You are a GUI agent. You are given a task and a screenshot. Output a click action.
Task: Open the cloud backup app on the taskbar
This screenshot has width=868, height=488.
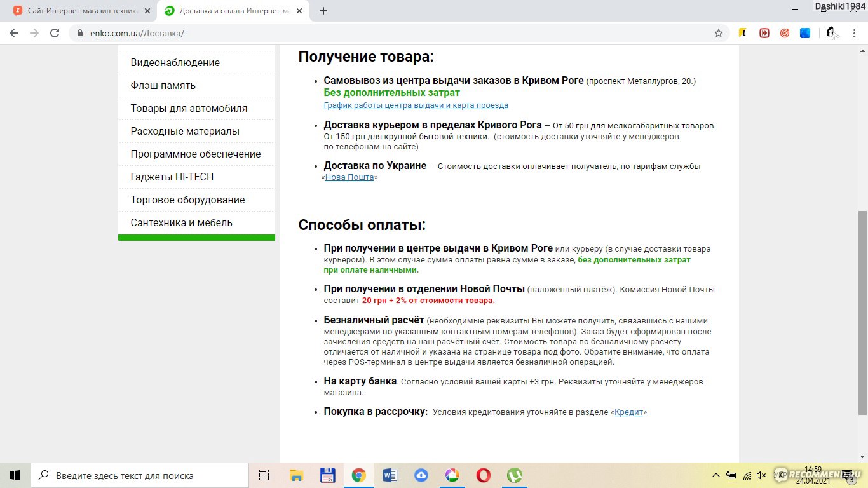point(421,475)
